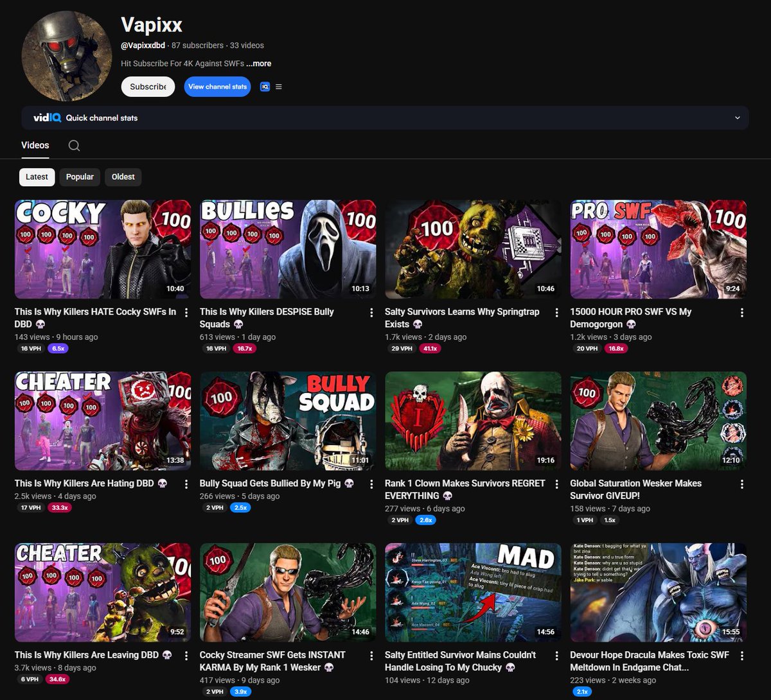The image size is (771, 700).
Task: Click the vidIQ logo in Quick channel stats
Action: [x=46, y=118]
